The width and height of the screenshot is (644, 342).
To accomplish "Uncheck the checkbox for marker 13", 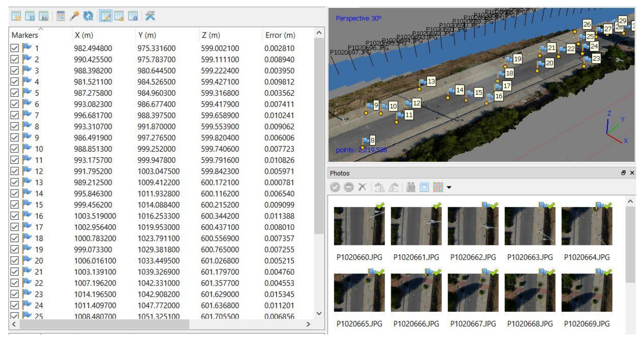I will (14, 182).
